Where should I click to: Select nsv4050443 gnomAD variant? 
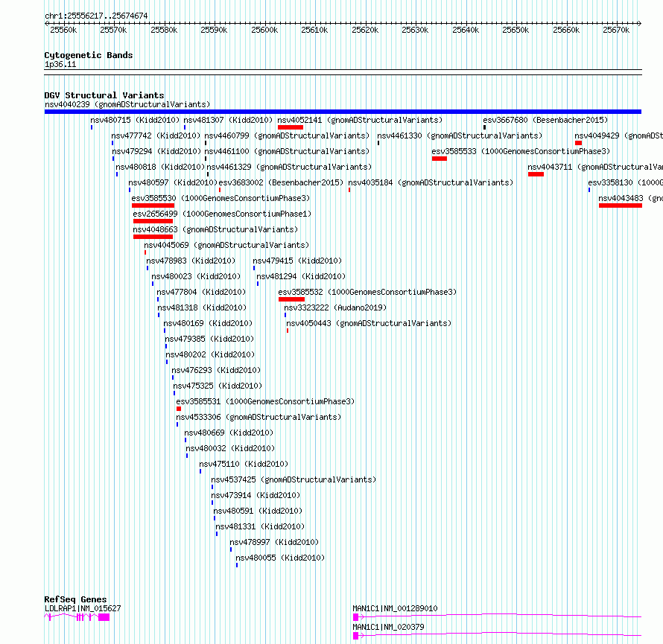pos(369,323)
